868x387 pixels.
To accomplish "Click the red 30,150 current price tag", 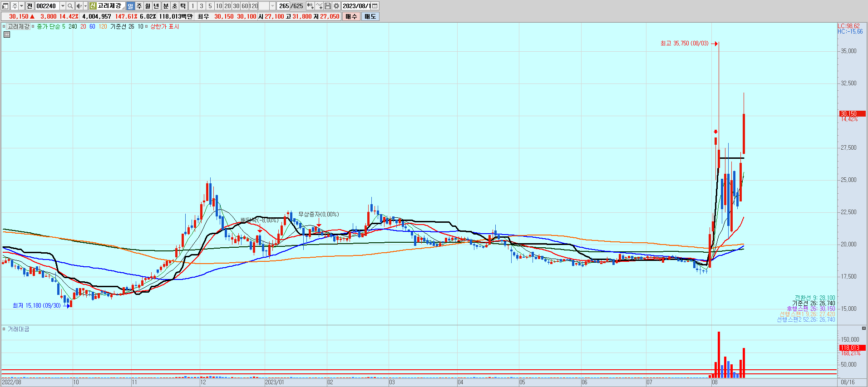I will tap(852, 113).
